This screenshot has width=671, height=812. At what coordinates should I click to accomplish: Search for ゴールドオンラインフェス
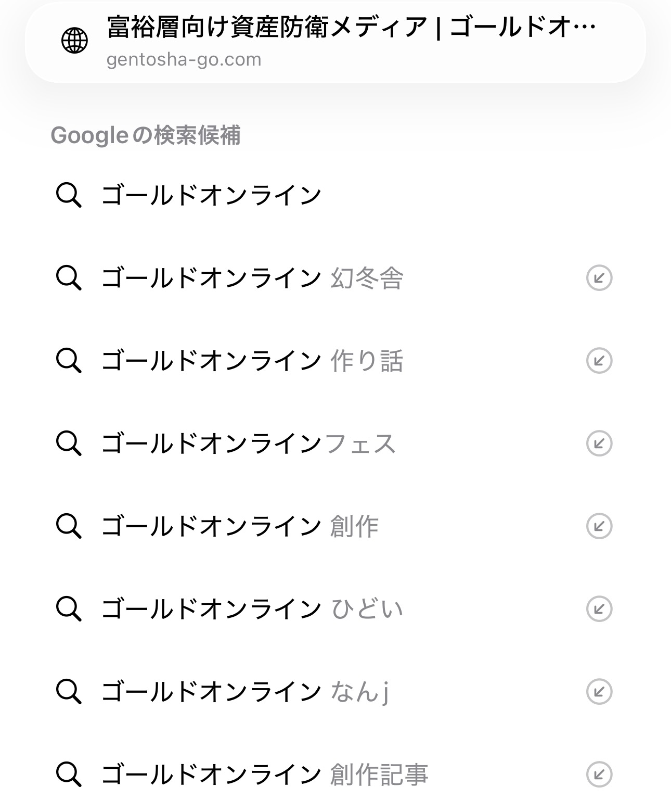pyautogui.click(x=249, y=443)
